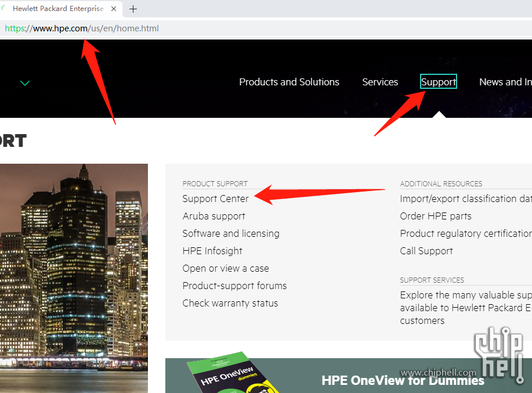Check warranty status link
The height and width of the screenshot is (393, 532).
click(230, 303)
